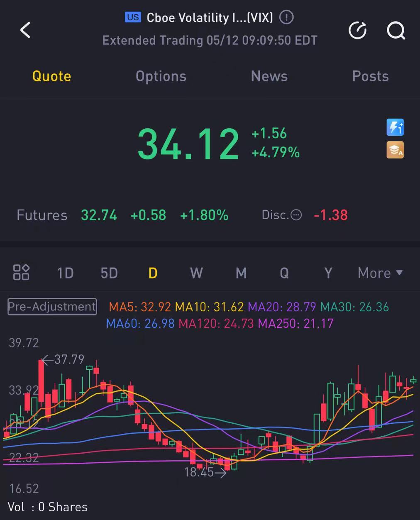The height and width of the screenshot is (520, 420).
Task: Expand the More periods dropdown
Action: coord(380,273)
